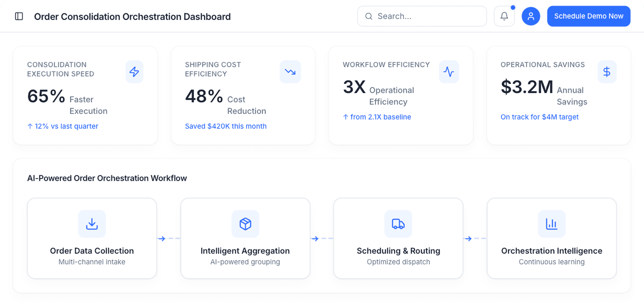Viewport: 644px width, 303px height.
Task: Click the dollar sign icon on Operational Savings card
Action: pyautogui.click(x=607, y=72)
